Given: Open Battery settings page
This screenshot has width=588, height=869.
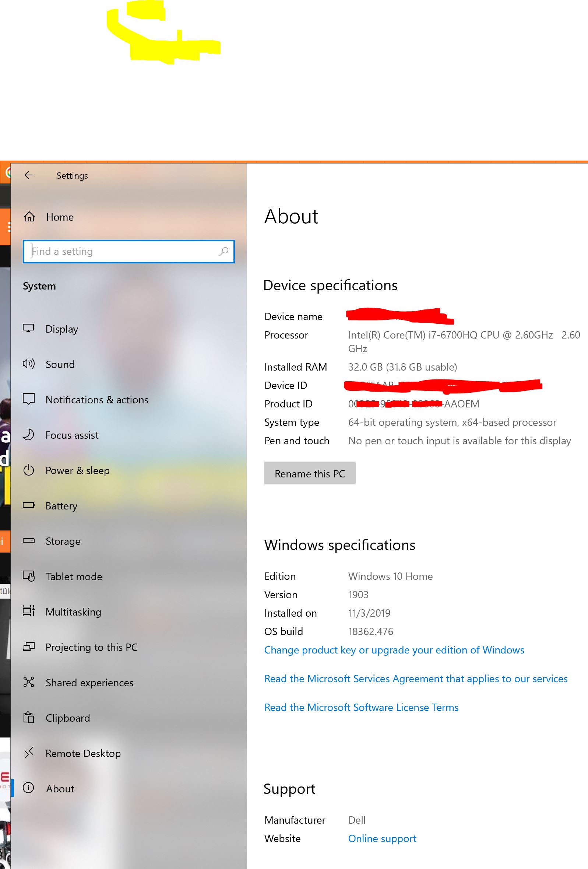Looking at the screenshot, I should (x=61, y=506).
